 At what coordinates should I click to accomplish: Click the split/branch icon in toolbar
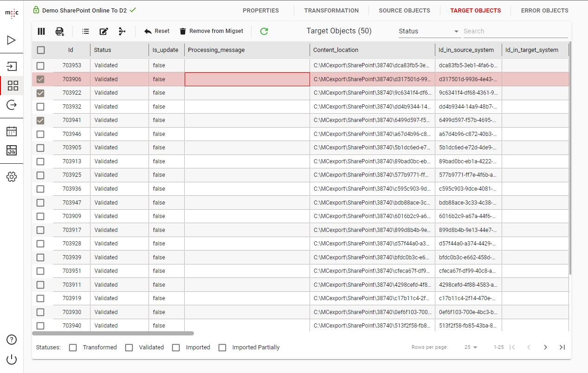coord(122,31)
